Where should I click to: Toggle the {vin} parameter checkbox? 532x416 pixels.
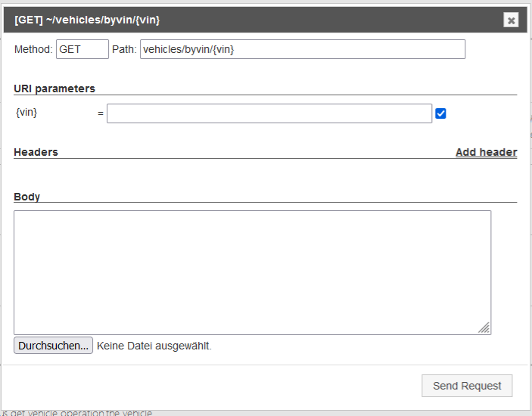pos(440,113)
